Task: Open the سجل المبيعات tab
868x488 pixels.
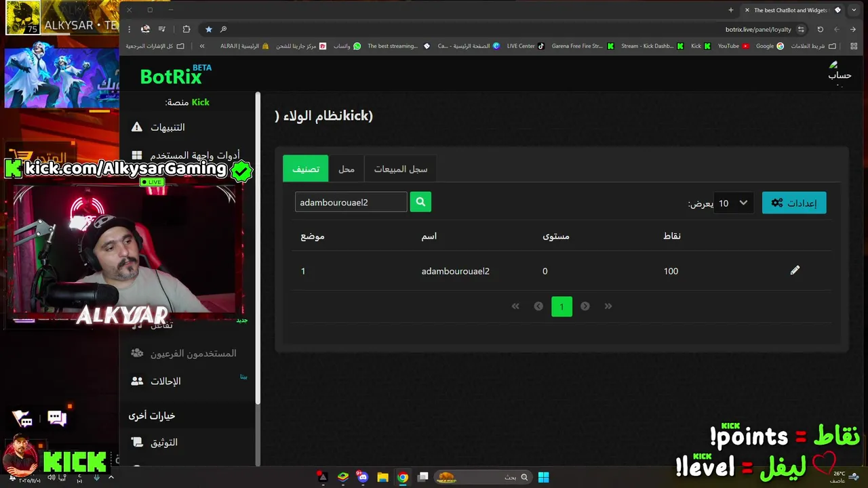Action: point(400,169)
